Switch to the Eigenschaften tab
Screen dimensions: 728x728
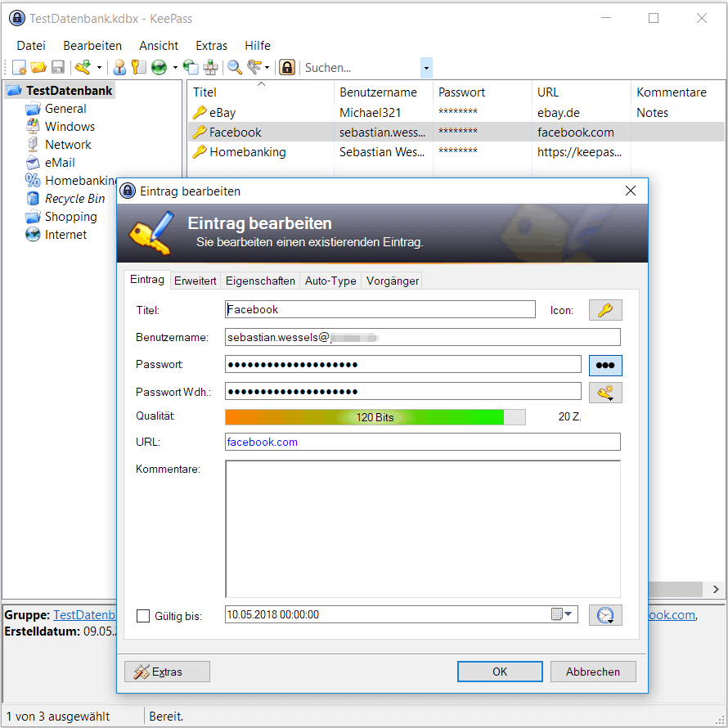pyautogui.click(x=260, y=281)
